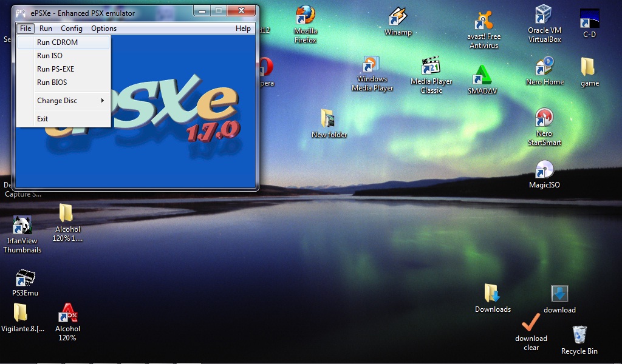Launch Oracle VM VirtualBox icon
622x364 pixels.
pyautogui.click(x=544, y=24)
